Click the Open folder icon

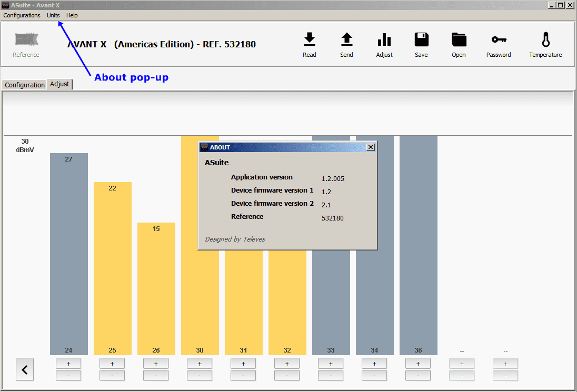click(x=459, y=40)
